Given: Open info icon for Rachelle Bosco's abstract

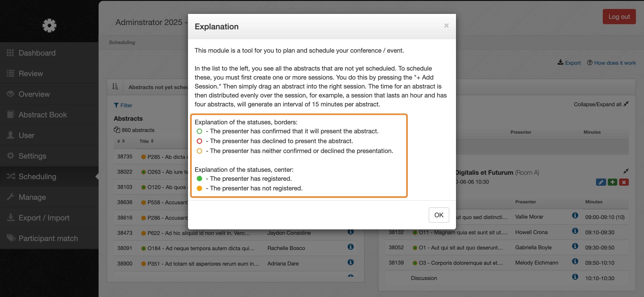Looking at the screenshot, I should coord(350,247).
